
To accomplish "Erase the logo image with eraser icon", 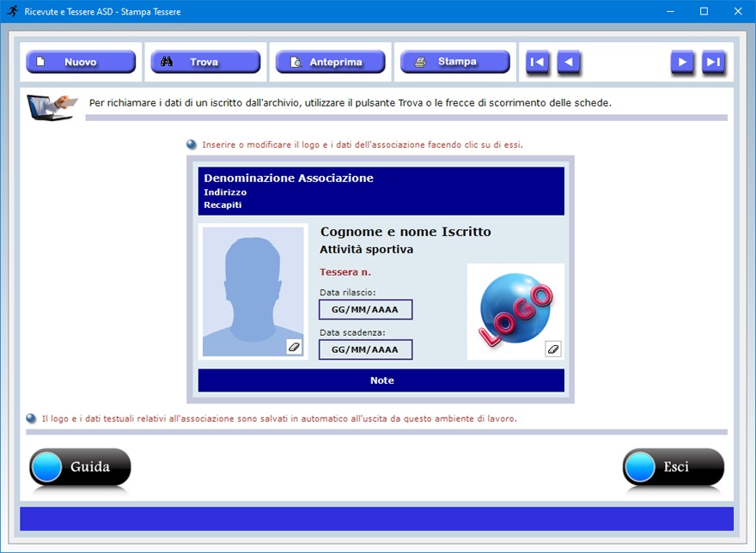I will click(x=553, y=349).
